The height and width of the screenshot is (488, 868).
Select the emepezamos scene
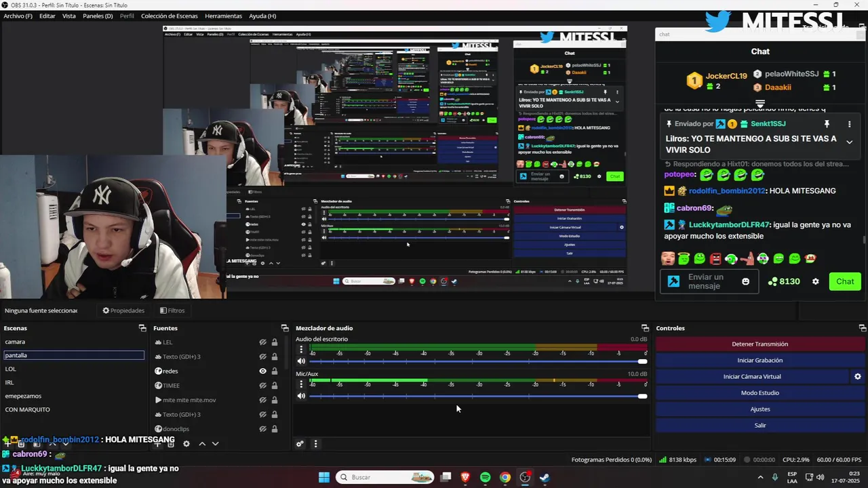tap(73, 396)
